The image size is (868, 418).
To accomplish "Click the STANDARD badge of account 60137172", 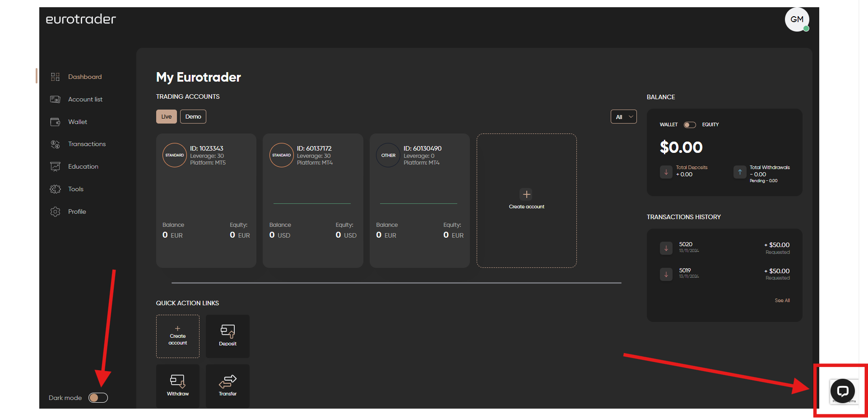I will pos(282,155).
